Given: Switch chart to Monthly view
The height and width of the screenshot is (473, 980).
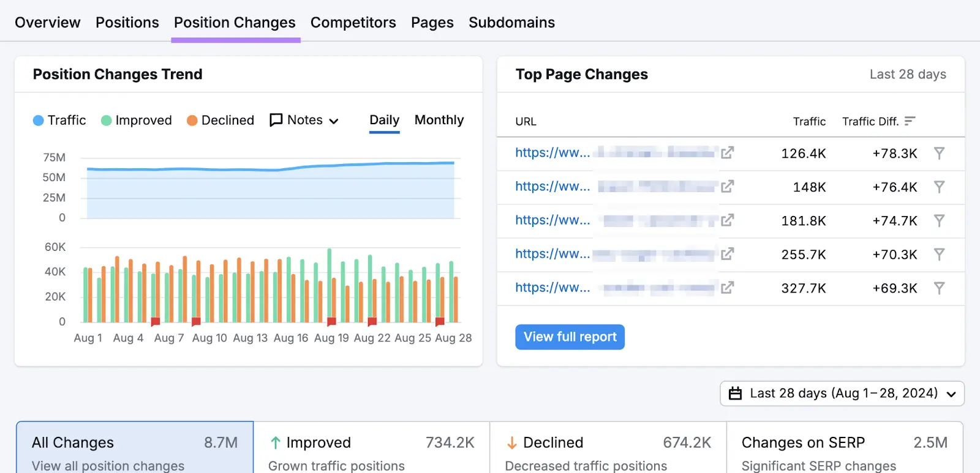Looking at the screenshot, I should coord(439,120).
